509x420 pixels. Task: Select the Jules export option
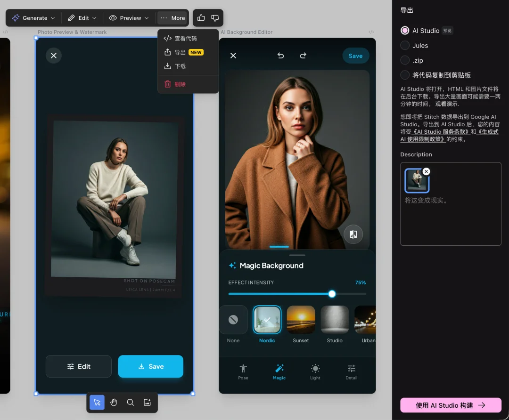[405, 46]
